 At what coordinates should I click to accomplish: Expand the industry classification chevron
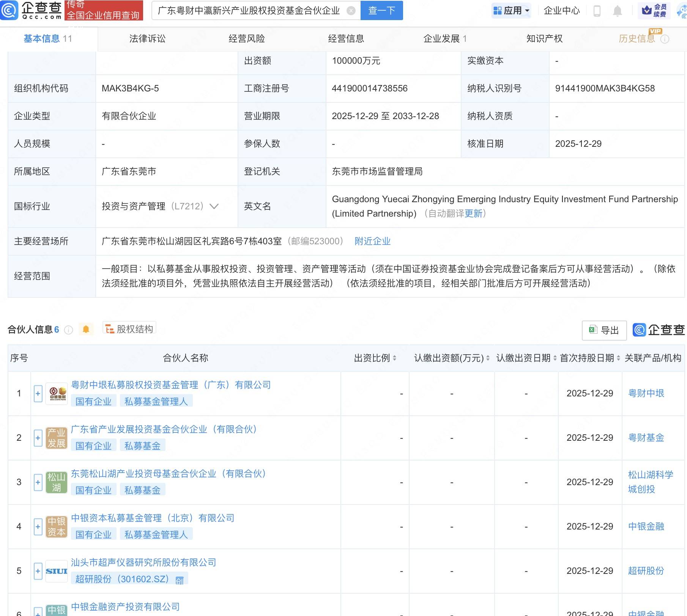coord(214,206)
